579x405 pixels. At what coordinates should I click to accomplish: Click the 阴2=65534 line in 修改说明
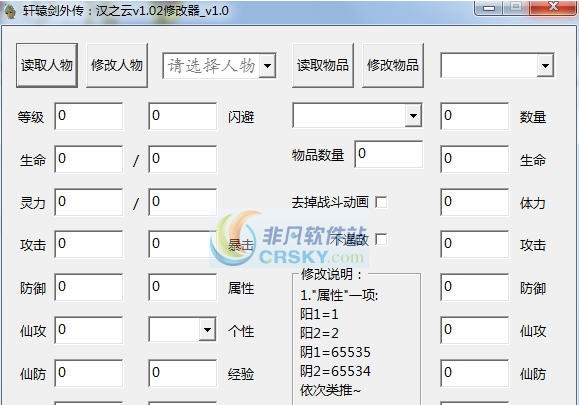pyautogui.click(x=335, y=371)
